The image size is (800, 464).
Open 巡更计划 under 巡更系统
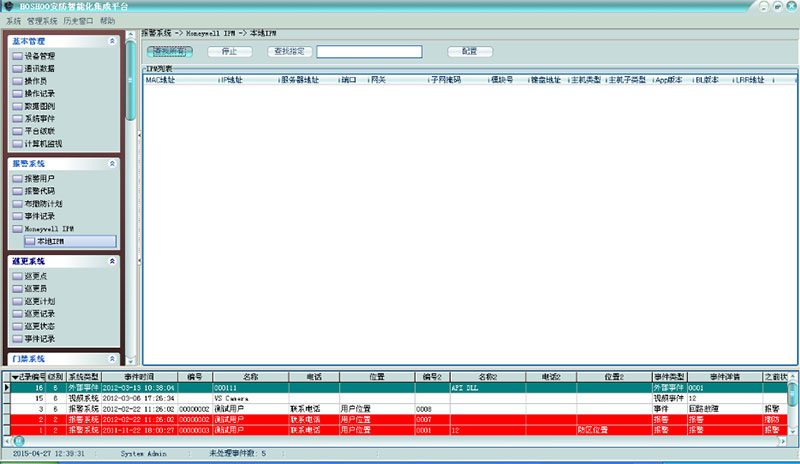[39, 300]
